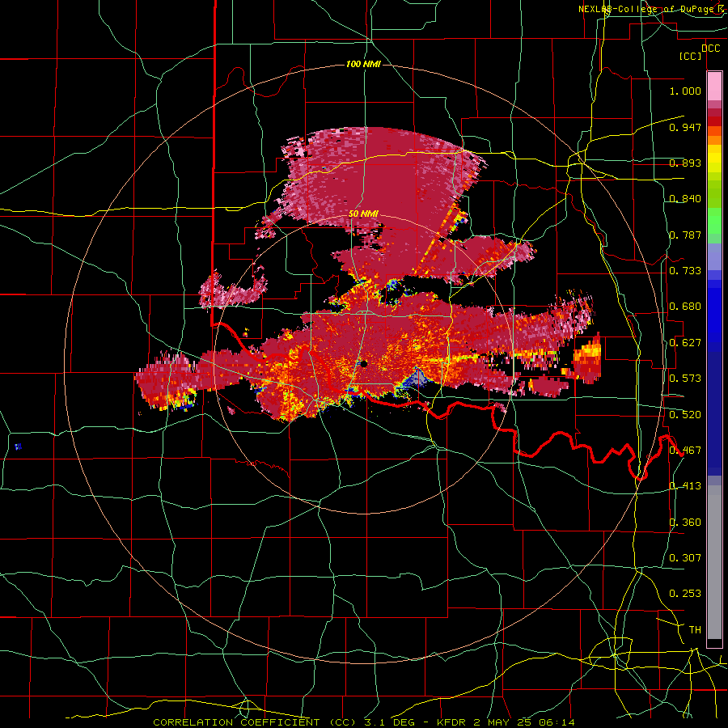Click the 0.253 value on the color scale
The width and height of the screenshot is (728, 728).
(685, 594)
